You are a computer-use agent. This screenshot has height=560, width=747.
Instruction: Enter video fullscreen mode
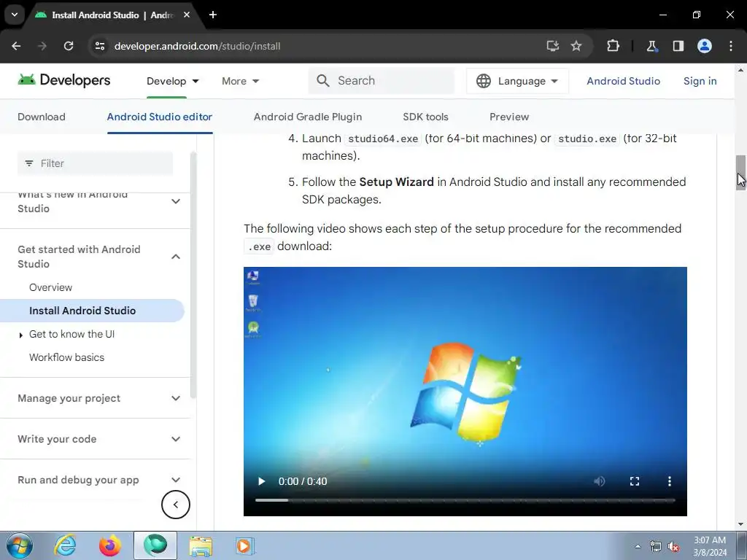point(635,481)
